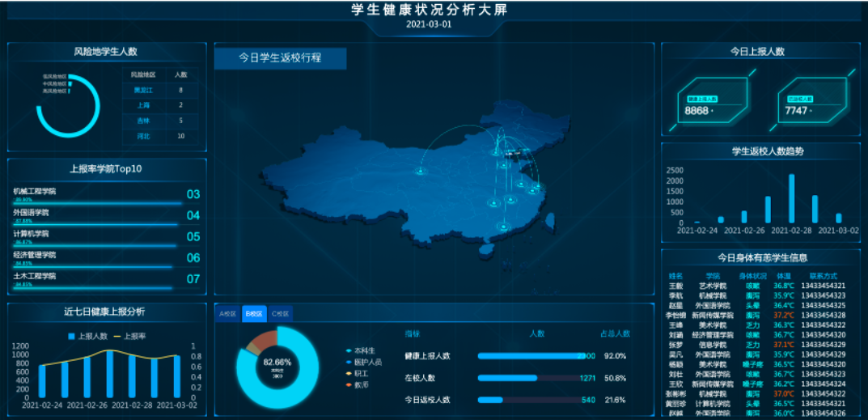
Task: Toggle the 低风险地区 legend entry
Action: [57, 76]
